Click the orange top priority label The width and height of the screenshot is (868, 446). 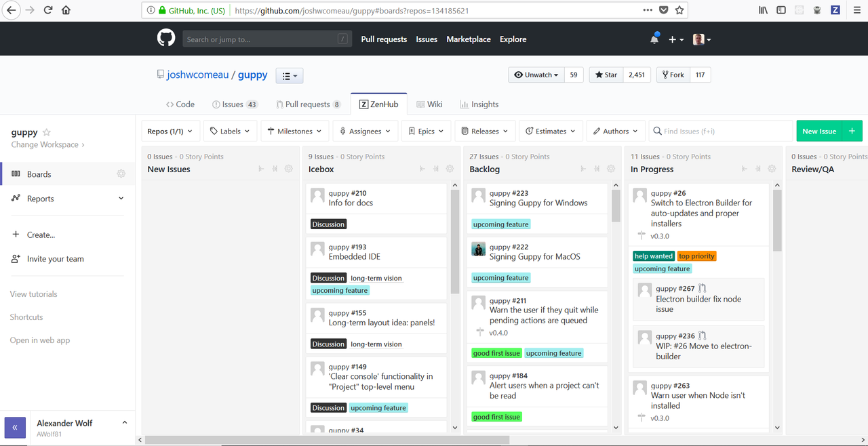click(697, 256)
